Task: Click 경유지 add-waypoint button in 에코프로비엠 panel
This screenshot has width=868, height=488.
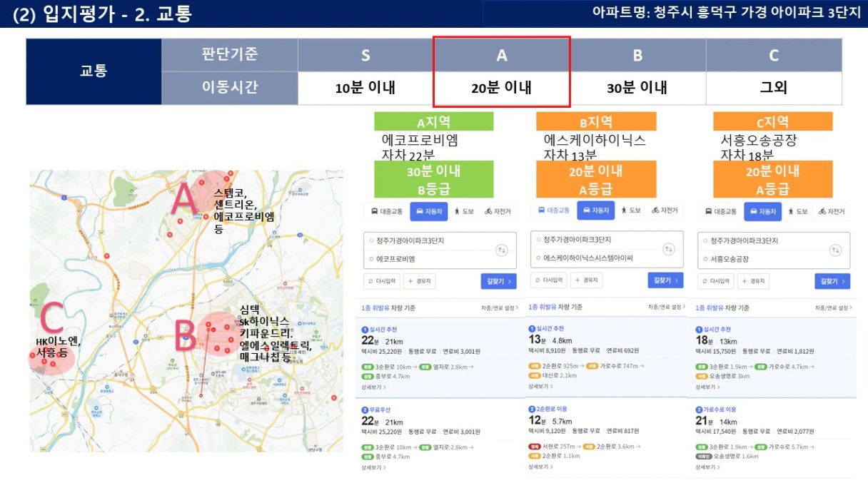Action: (420, 281)
